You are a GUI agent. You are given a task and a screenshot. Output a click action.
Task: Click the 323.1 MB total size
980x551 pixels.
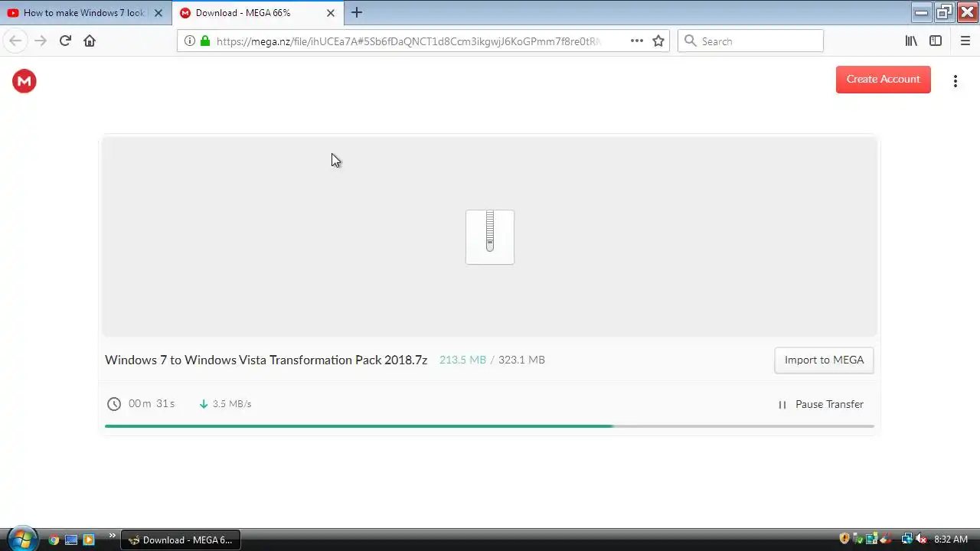point(521,360)
